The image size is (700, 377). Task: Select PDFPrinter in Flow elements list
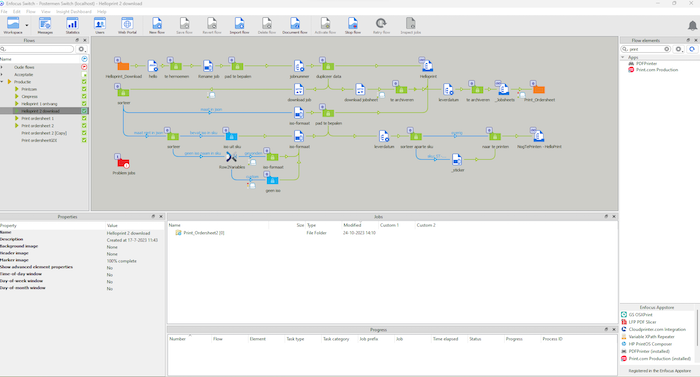[646, 63]
